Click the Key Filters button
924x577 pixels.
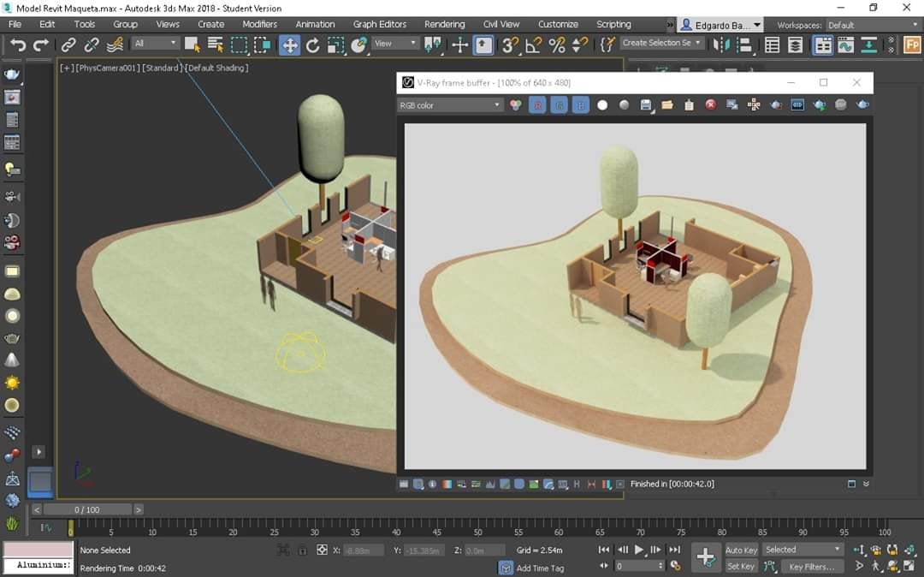[811, 567]
